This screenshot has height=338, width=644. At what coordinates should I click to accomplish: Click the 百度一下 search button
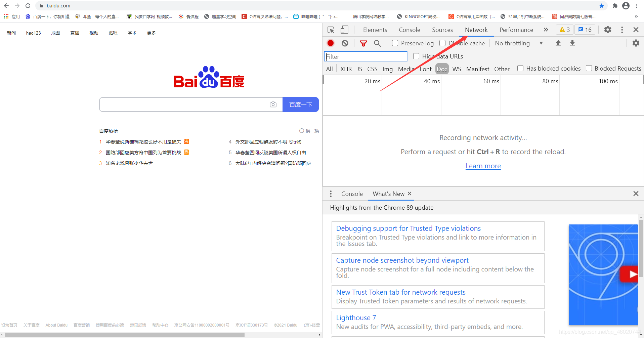(x=301, y=104)
